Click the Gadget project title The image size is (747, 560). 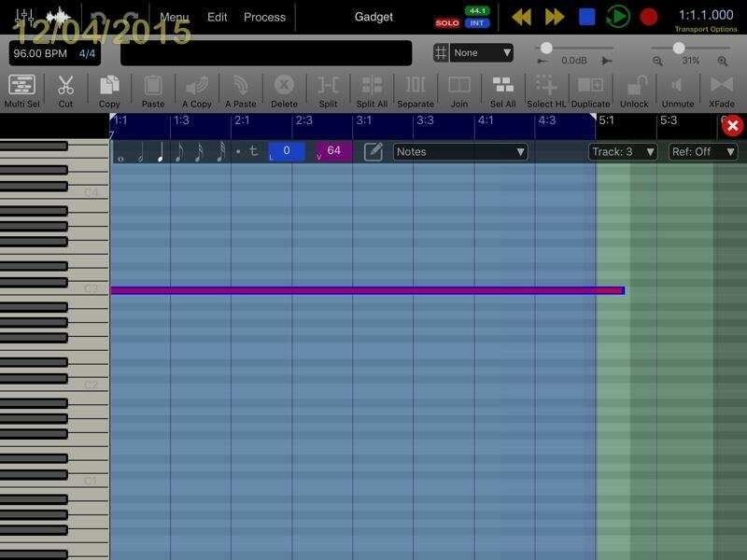pyautogui.click(x=374, y=17)
